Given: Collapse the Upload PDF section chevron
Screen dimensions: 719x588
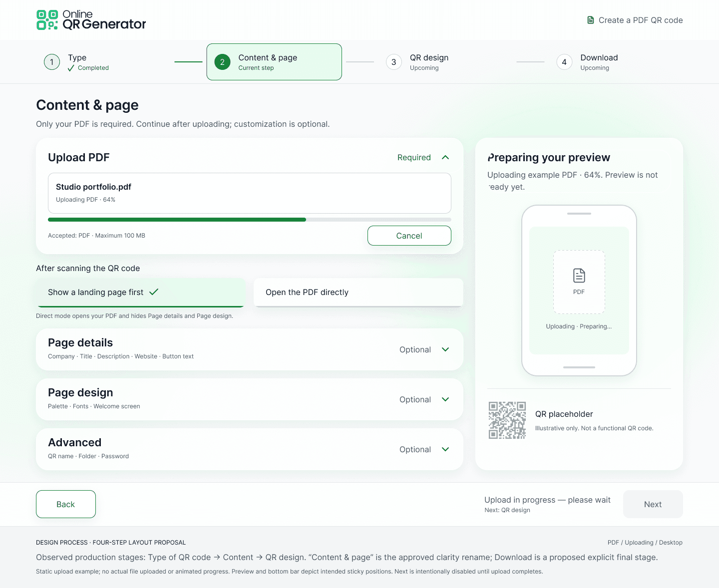Looking at the screenshot, I should (x=445, y=158).
